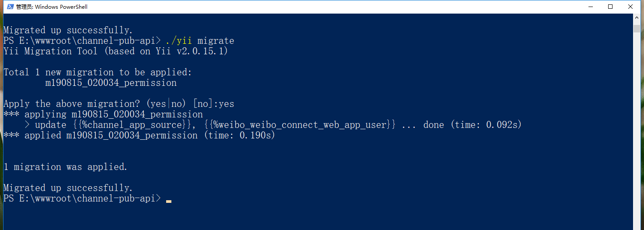
Task: Click the typed "yes" answer after [no]:
Action: click(226, 104)
